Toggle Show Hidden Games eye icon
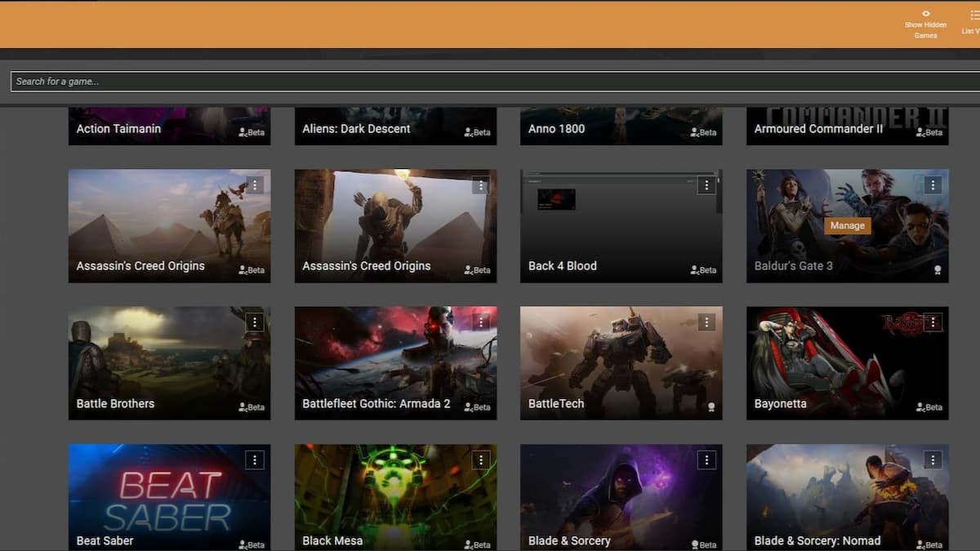 point(925,14)
